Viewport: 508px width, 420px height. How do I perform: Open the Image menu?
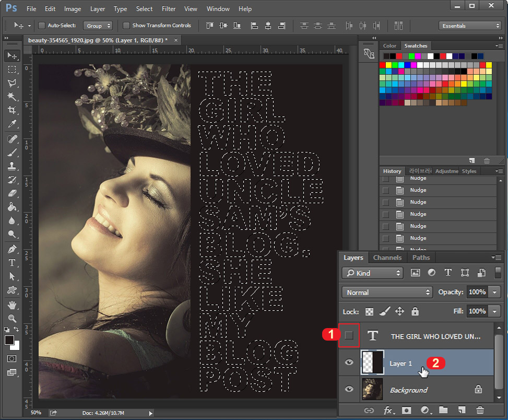[73, 9]
